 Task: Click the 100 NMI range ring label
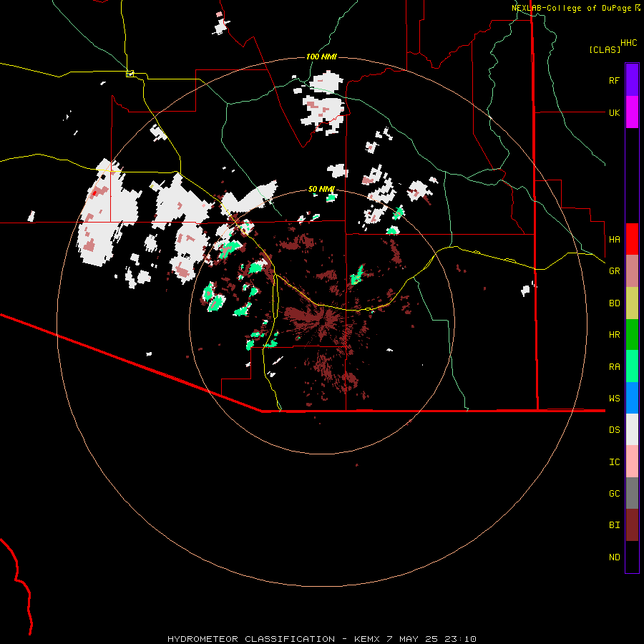coord(321,57)
